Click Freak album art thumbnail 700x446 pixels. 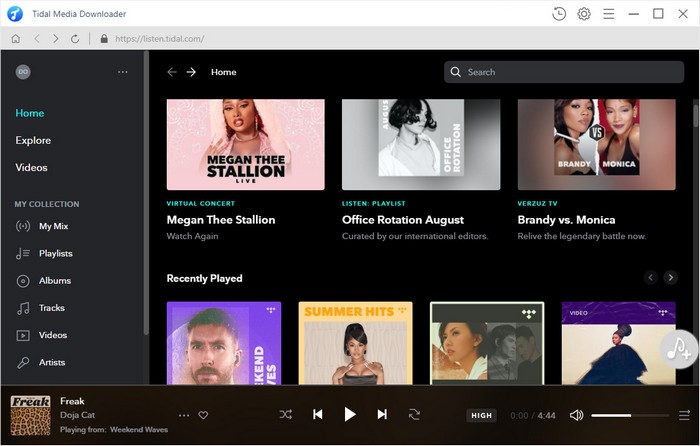point(30,415)
